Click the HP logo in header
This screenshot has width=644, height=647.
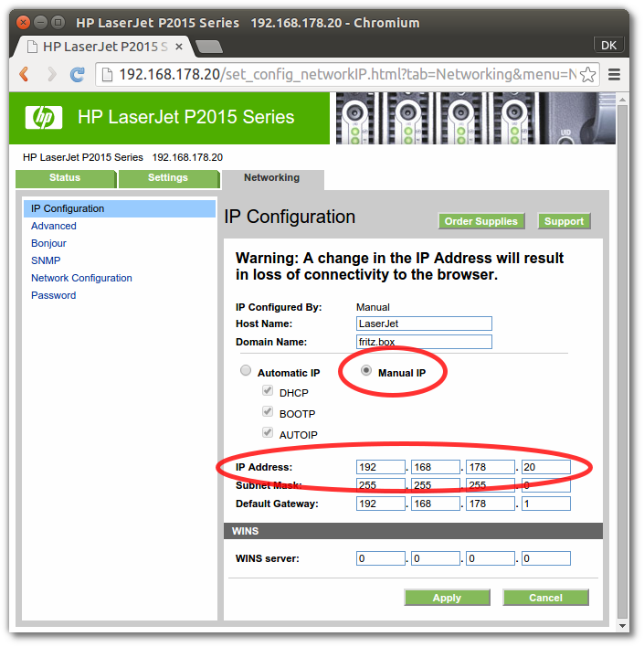(44, 118)
